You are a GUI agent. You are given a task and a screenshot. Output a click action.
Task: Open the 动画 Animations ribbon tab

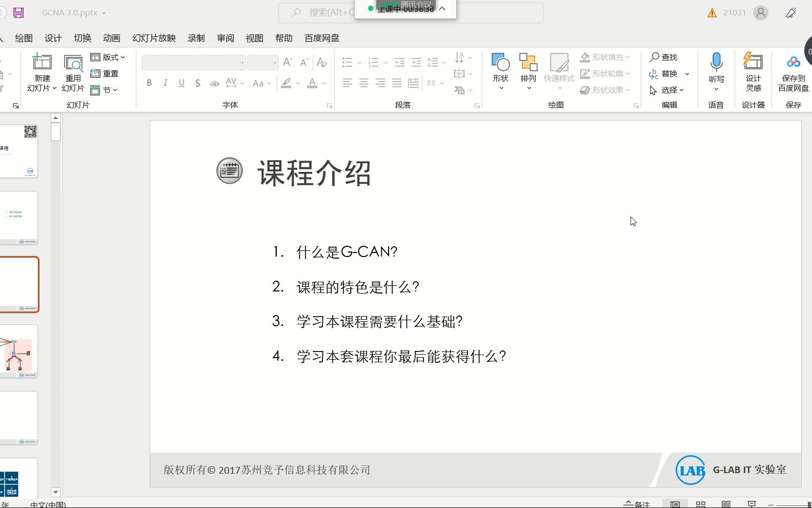111,38
